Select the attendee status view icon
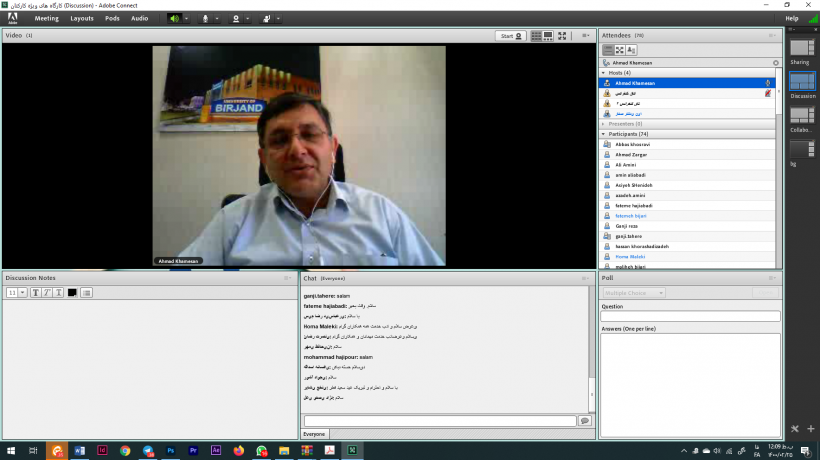820x460 pixels. point(631,50)
